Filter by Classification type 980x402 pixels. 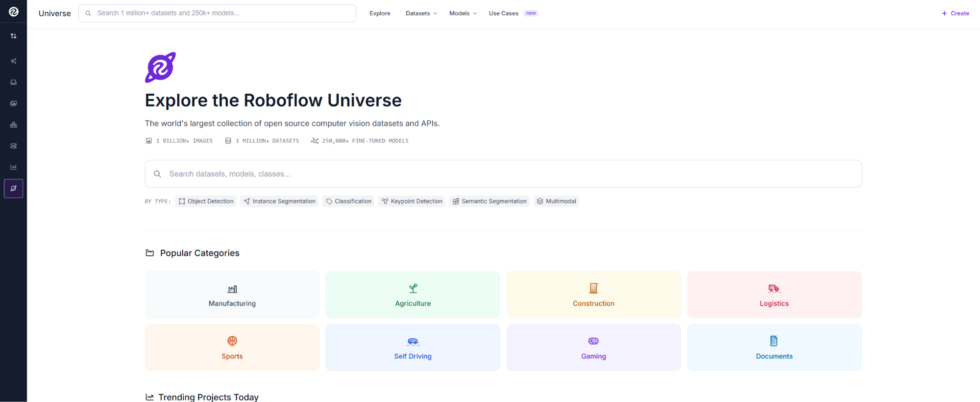pyautogui.click(x=348, y=201)
